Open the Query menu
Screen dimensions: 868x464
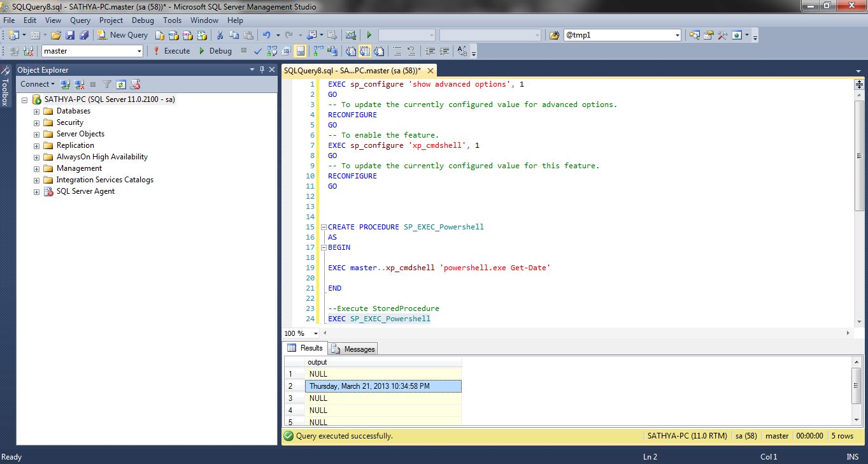80,20
